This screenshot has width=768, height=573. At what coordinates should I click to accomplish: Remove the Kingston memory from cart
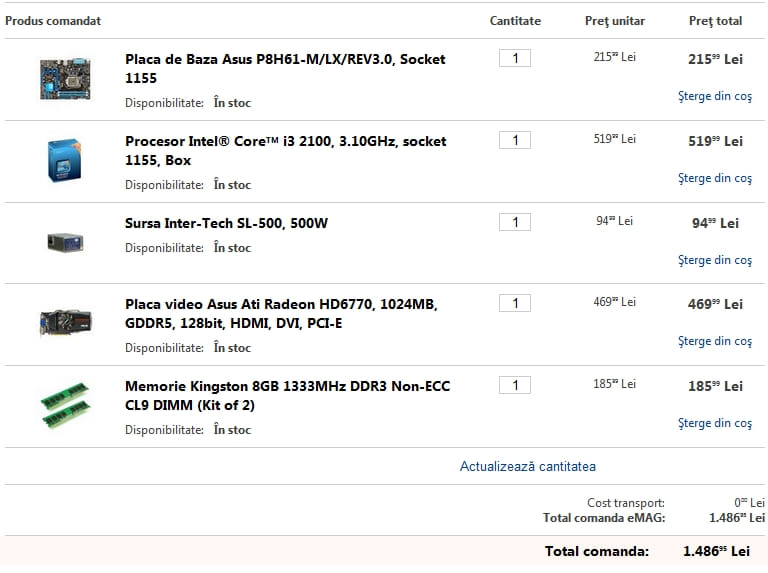coord(715,423)
